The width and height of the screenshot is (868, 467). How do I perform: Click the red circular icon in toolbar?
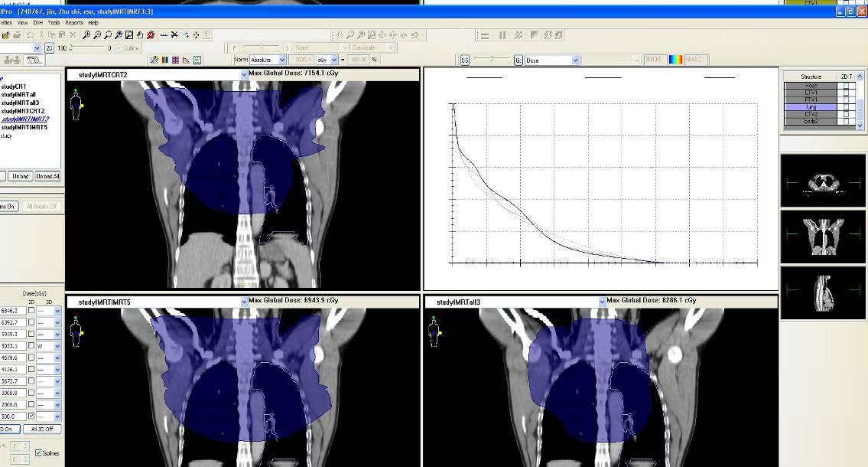151,35
